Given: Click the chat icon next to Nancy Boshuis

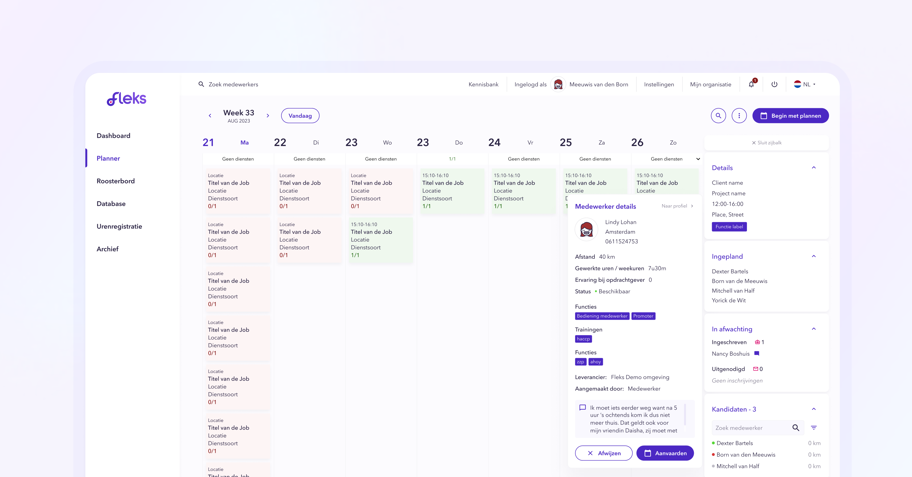Looking at the screenshot, I should [757, 353].
